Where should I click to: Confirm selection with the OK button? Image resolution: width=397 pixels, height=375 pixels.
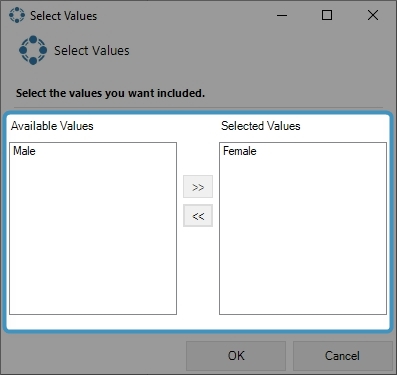click(236, 356)
